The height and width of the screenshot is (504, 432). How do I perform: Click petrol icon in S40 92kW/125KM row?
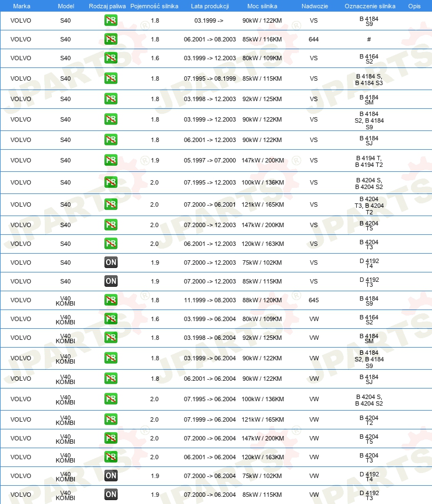coord(111,99)
